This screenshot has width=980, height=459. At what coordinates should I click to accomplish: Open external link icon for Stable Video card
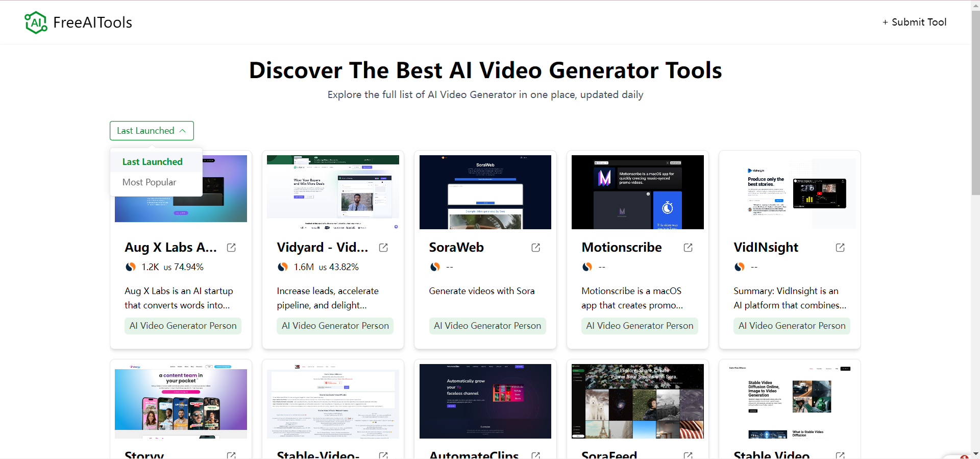click(x=840, y=455)
